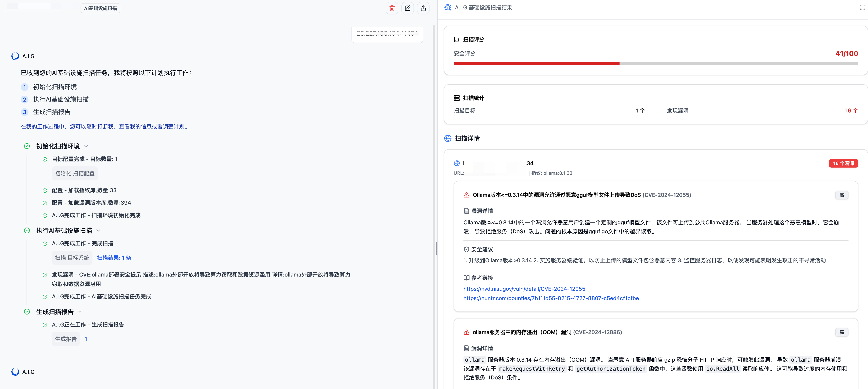Viewport: 868px width, 389px height.
Task: Click 高 severity badge for CVE-2024-12886
Action: coord(841,332)
